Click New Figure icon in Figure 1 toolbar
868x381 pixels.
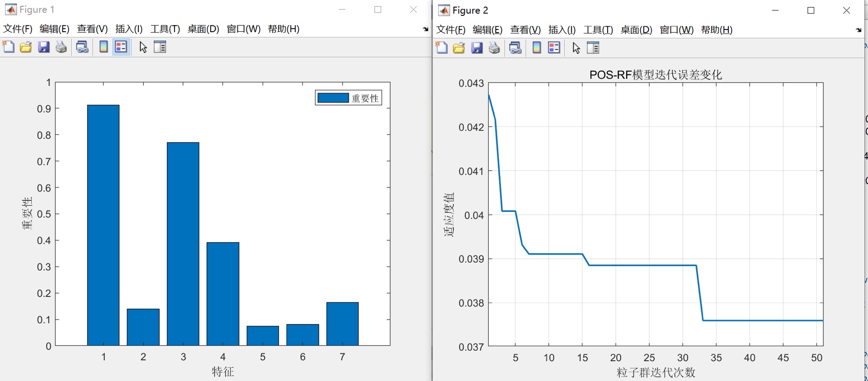pos(9,47)
